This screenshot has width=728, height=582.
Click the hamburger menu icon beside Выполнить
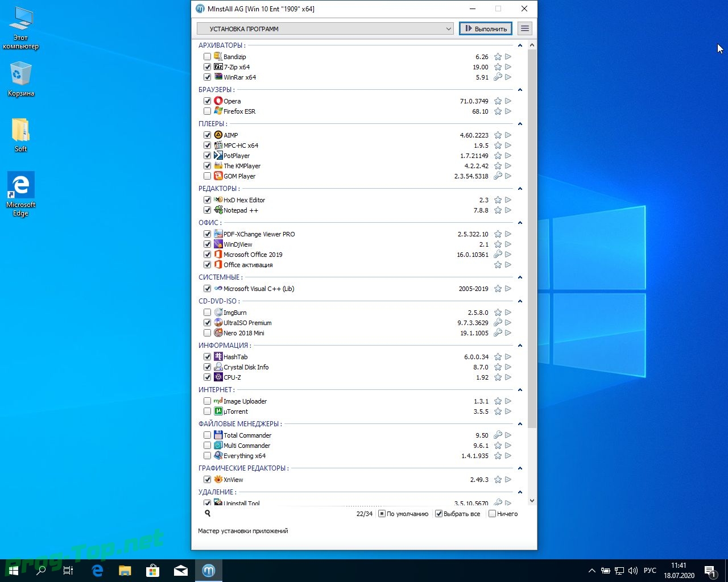pyautogui.click(x=525, y=28)
